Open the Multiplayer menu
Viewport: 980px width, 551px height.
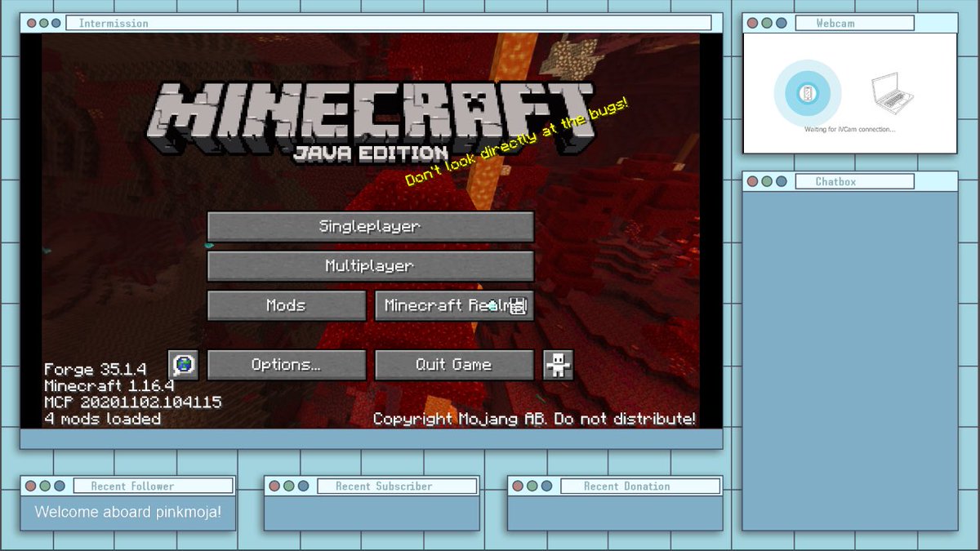tap(370, 266)
